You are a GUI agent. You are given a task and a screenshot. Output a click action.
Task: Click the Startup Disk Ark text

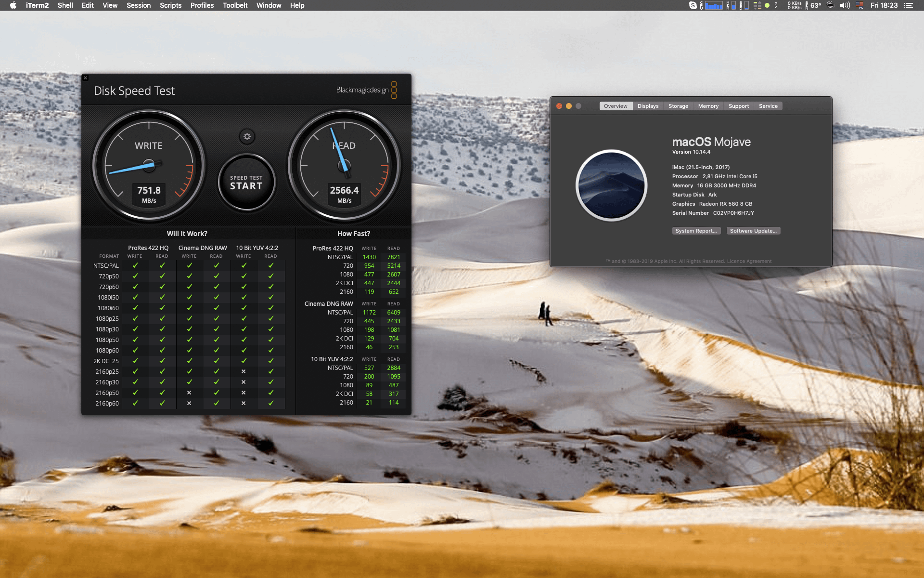click(x=694, y=195)
